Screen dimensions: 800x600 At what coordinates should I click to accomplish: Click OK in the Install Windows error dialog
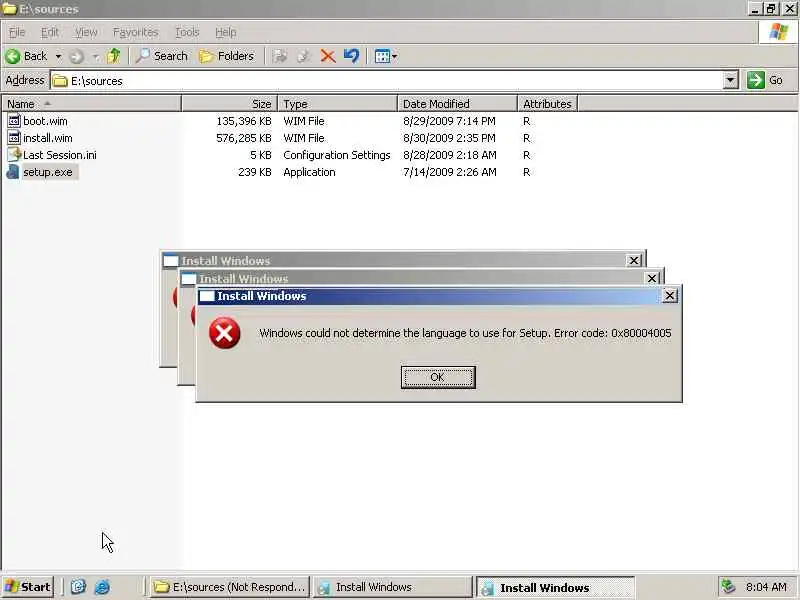click(438, 377)
